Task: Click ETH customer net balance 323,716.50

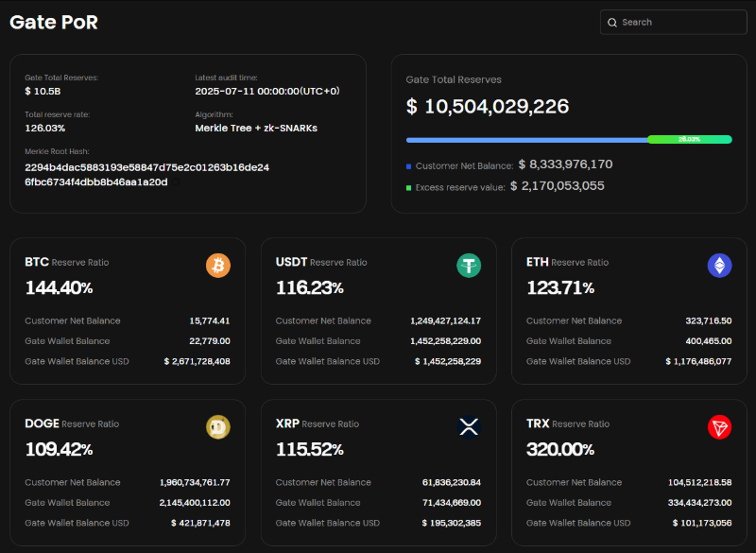Action: tap(708, 320)
